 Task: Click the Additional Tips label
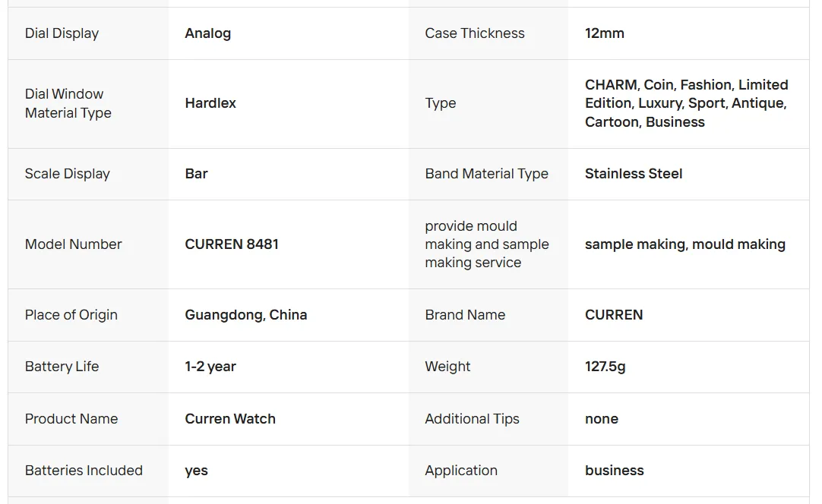click(472, 419)
